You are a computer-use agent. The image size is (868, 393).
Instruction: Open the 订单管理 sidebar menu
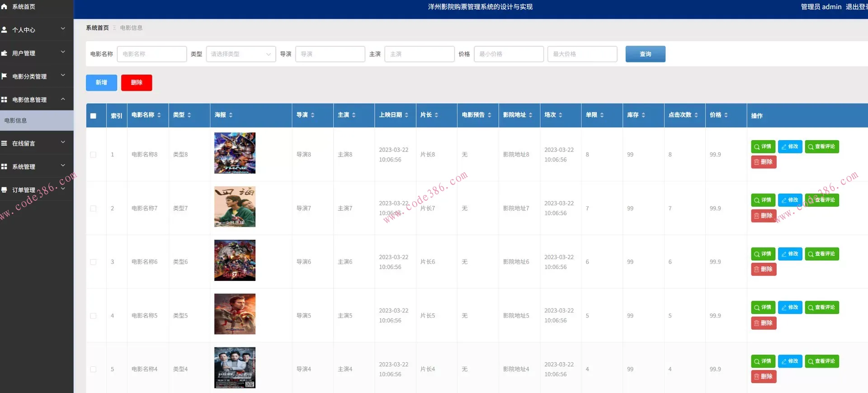[36, 190]
